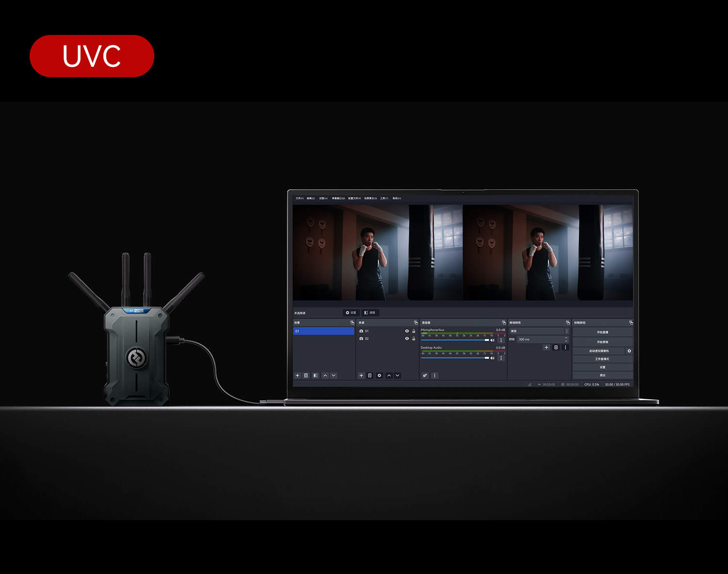Click the 开始直播 (Start Streaming) button
Image resolution: width=728 pixels, height=574 pixels.
click(x=602, y=332)
